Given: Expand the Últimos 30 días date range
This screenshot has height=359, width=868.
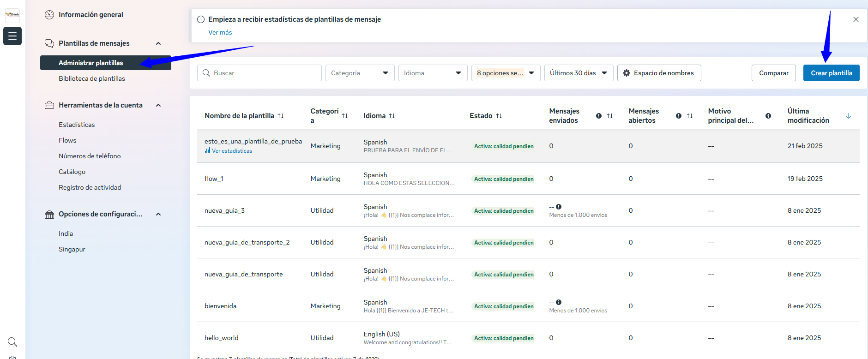Looking at the screenshot, I should tap(579, 73).
